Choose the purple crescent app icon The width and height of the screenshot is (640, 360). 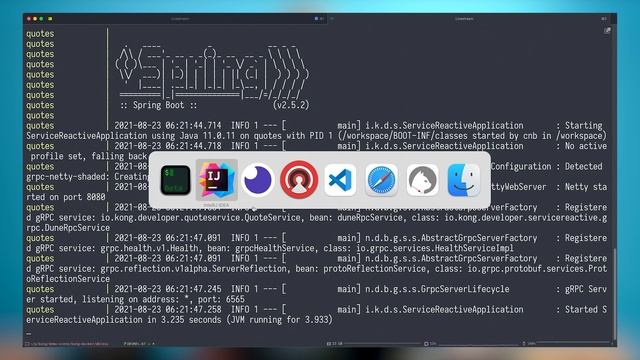pos(258,180)
